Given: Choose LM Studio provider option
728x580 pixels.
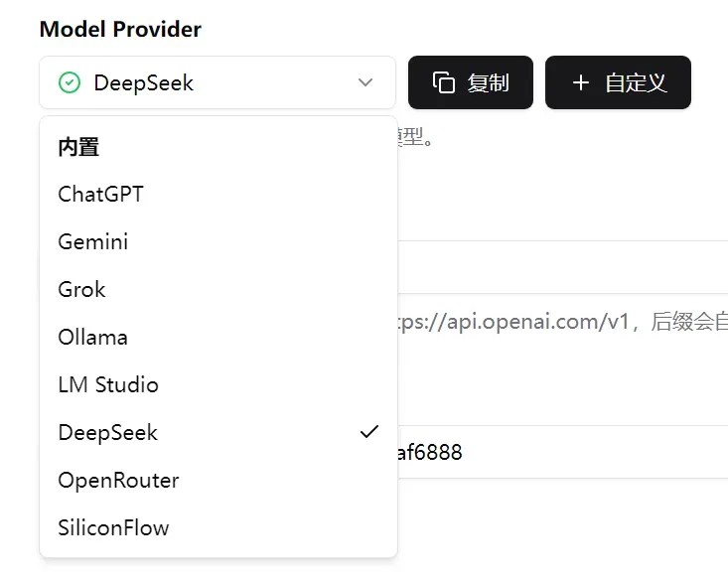Looking at the screenshot, I should point(218,385).
